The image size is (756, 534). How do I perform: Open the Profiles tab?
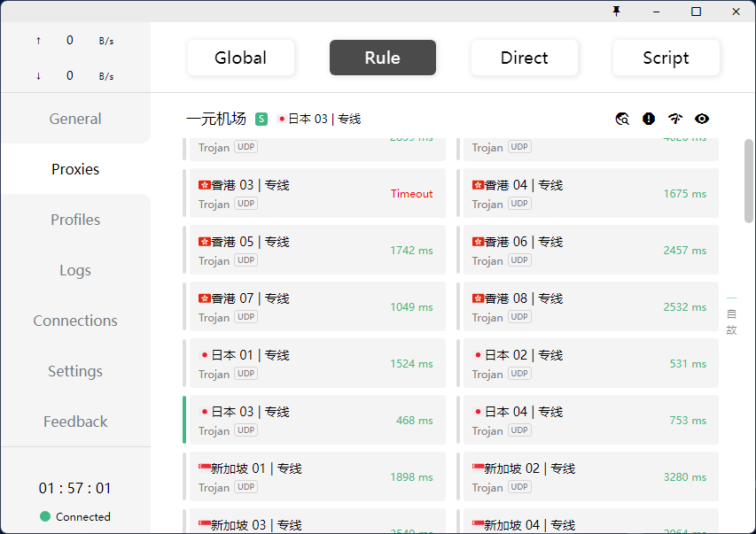tap(75, 220)
